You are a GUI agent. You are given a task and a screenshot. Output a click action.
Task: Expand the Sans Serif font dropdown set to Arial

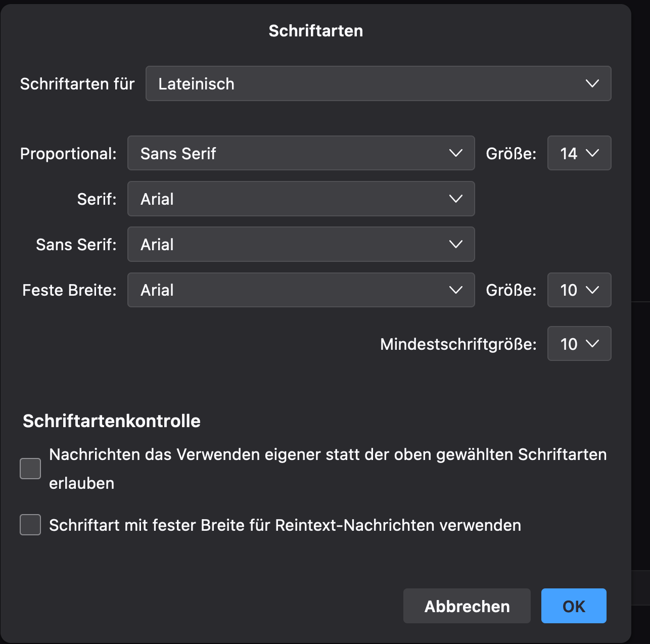(x=301, y=244)
